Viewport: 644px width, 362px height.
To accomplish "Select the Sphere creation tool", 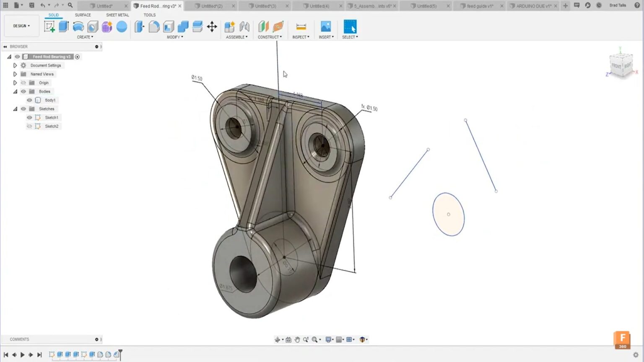I will (x=122, y=26).
